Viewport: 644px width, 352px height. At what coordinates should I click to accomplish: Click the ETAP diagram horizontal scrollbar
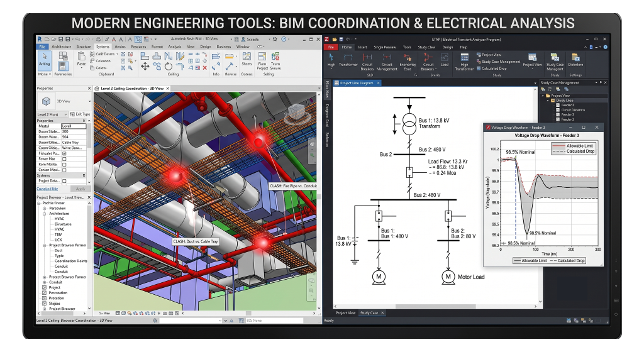pyautogui.click(x=435, y=307)
